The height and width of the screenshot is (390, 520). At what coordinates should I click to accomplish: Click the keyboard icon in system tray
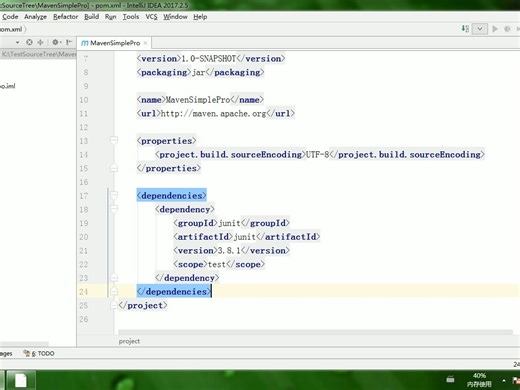(x=450, y=379)
